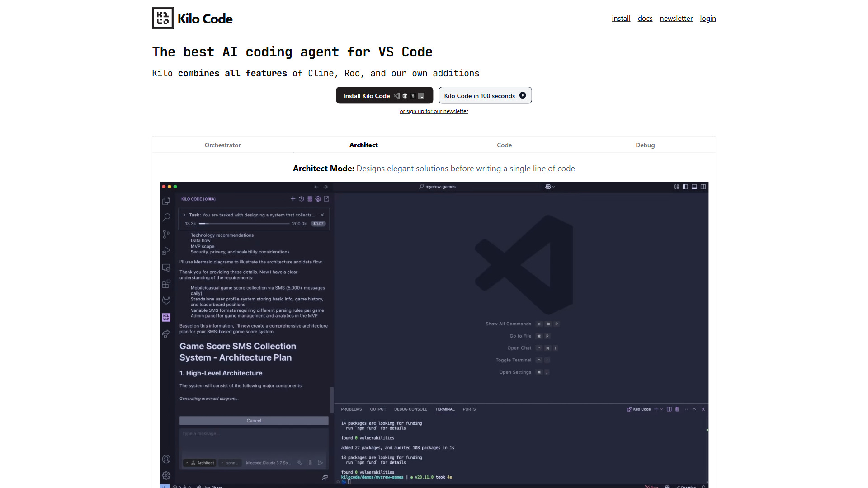
Task: Open the Kilo Code task history icon
Action: point(302,199)
